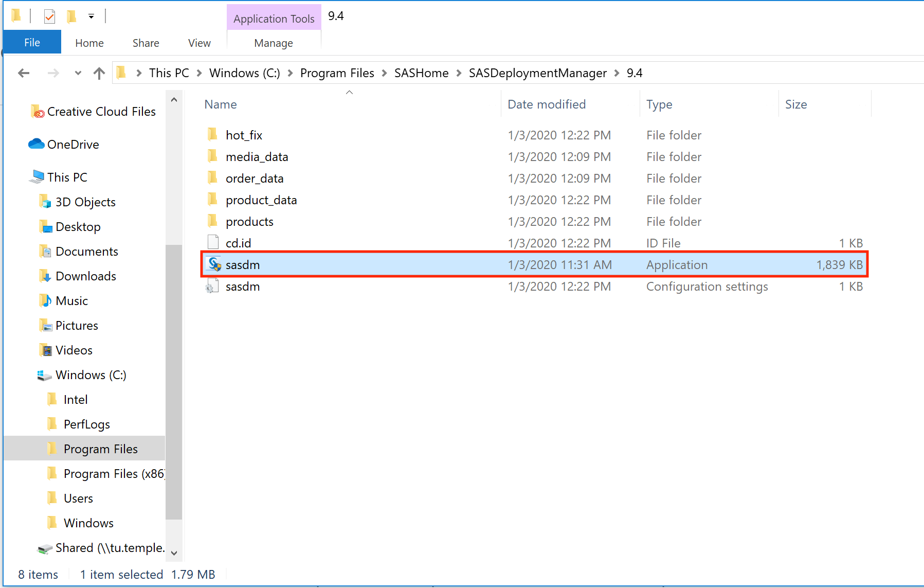
Task: Click This PC in the address bar
Action: click(x=169, y=73)
